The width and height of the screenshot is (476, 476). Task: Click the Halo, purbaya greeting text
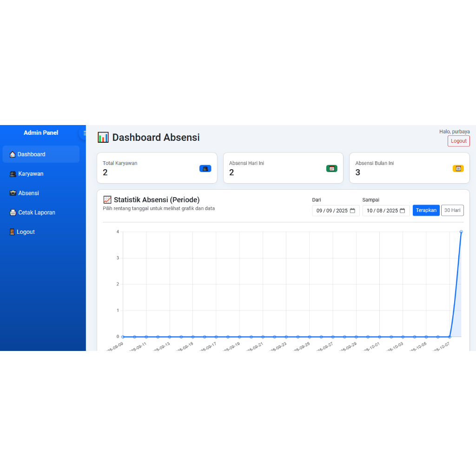point(455,132)
